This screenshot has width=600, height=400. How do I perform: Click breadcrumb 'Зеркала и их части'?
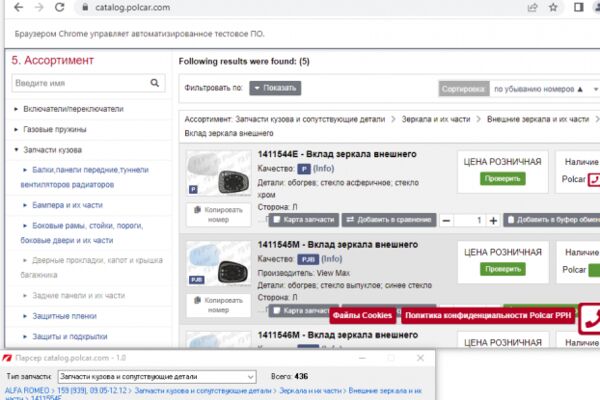point(436,119)
